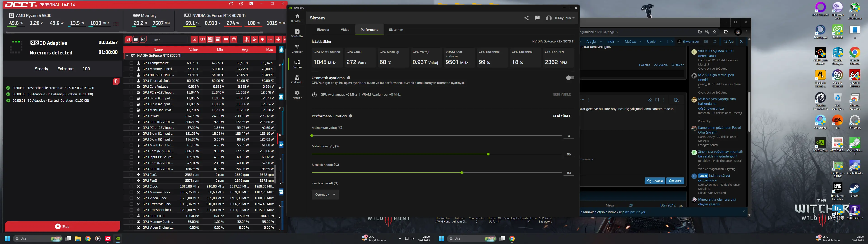Viewport: 868px width, 244px height.
Task: Check the GPU Clock row checkbox
Action: [x=131, y=186]
